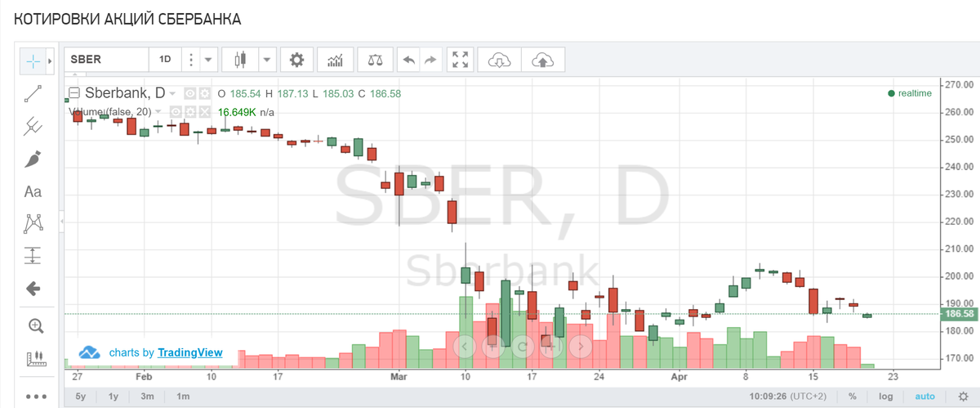The width and height of the screenshot is (980, 408).
Task: Open settings gear for Sberbank series
Action: coord(204,94)
